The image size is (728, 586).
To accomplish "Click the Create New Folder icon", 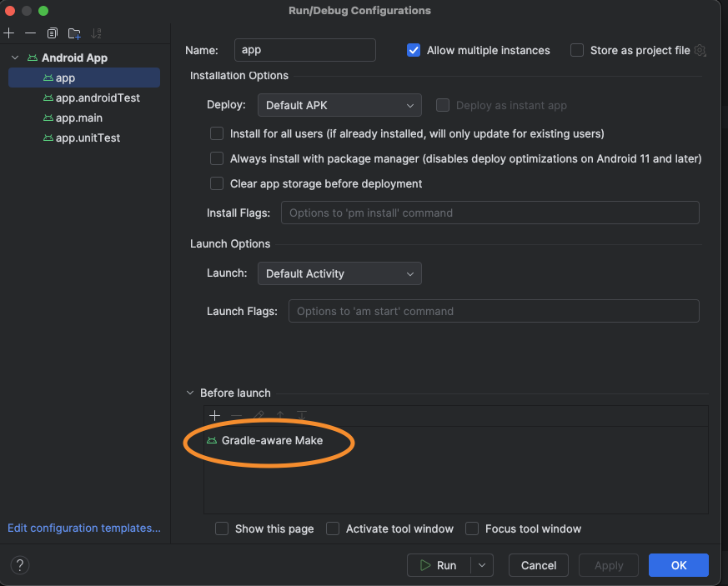I will click(x=74, y=33).
